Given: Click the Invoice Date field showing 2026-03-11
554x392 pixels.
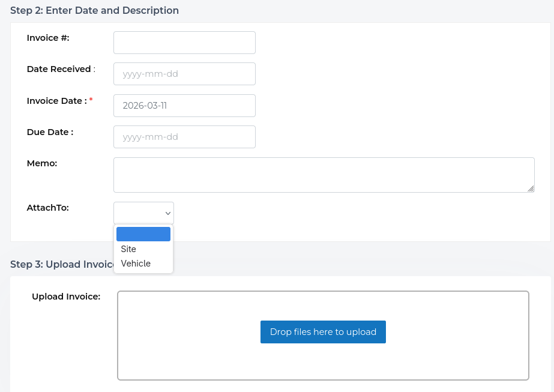Looking at the screenshot, I should (x=184, y=105).
